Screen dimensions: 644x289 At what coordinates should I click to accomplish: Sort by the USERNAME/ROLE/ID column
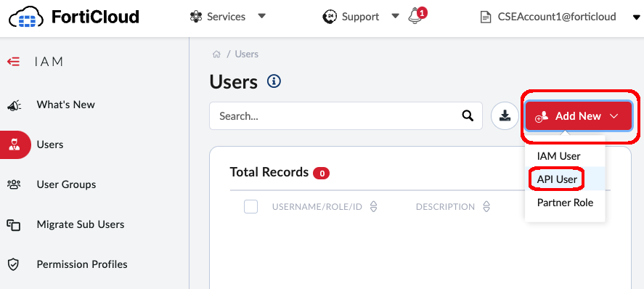[325, 206]
